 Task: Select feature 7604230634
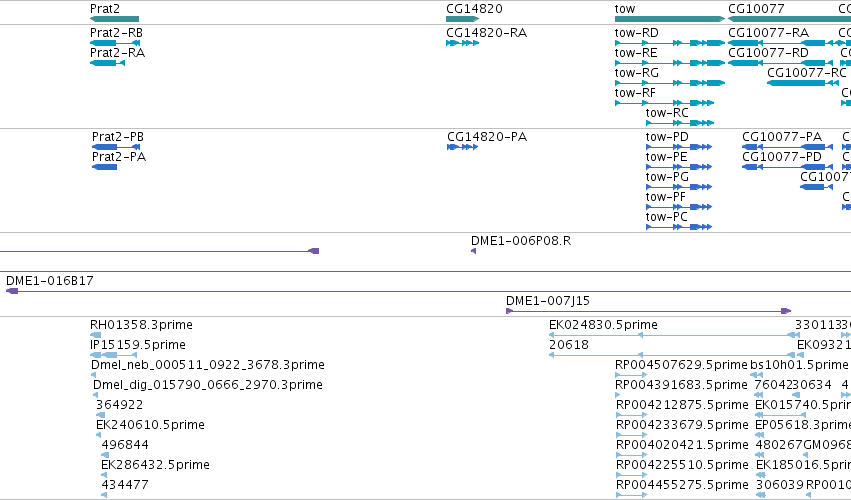793,385
